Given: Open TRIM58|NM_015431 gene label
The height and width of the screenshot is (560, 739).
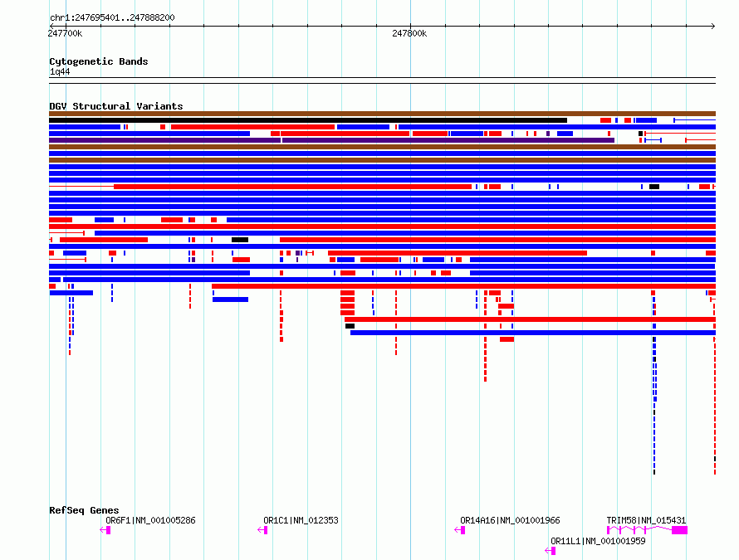Looking at the screenshot, I should tap(646, 520).
